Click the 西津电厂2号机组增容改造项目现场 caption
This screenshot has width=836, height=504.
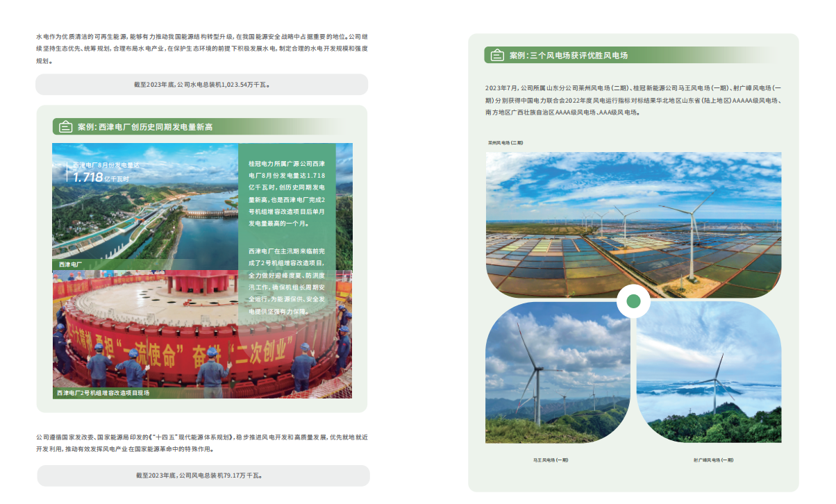(103, 393)
